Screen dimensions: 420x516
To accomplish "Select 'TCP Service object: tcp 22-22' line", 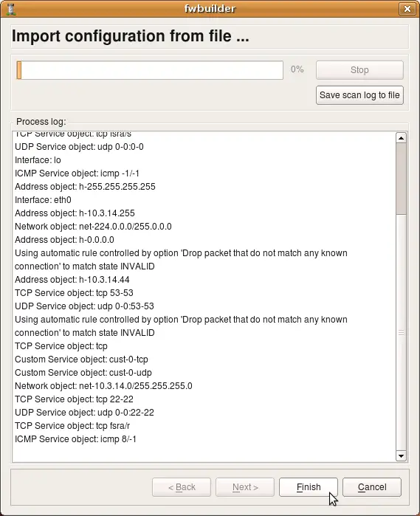I will (74, 399).
